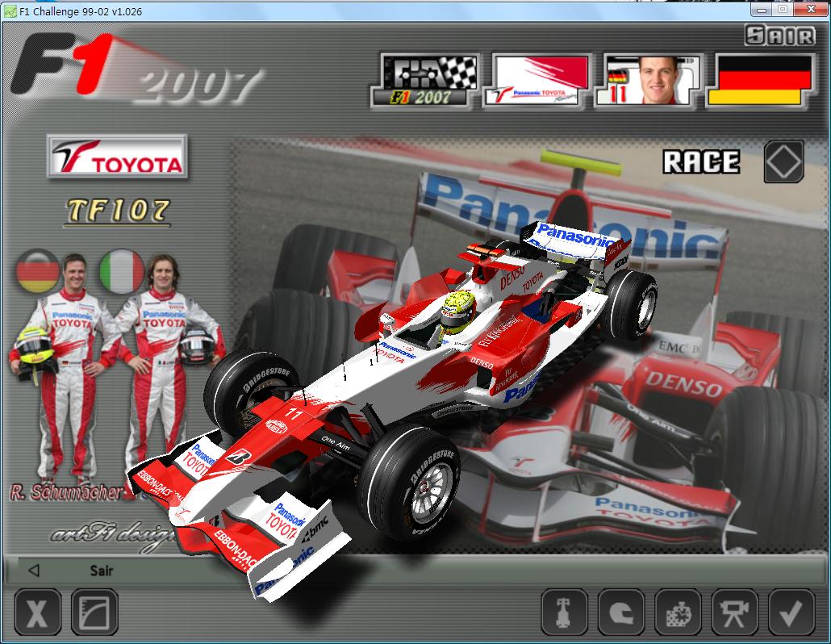
Task: Open the car setup icon showing an F1 car
Action: (x=565, y=613)
